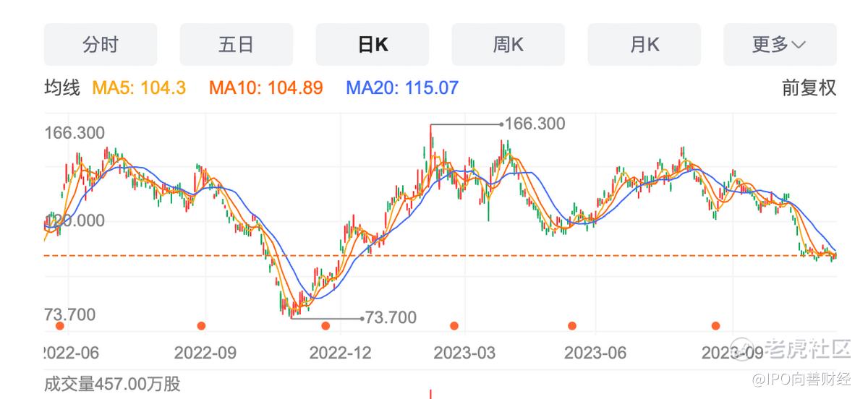Click the orange event dot near 2023-03
Viewport: 868px width, 399px height.
click(454, 326)
